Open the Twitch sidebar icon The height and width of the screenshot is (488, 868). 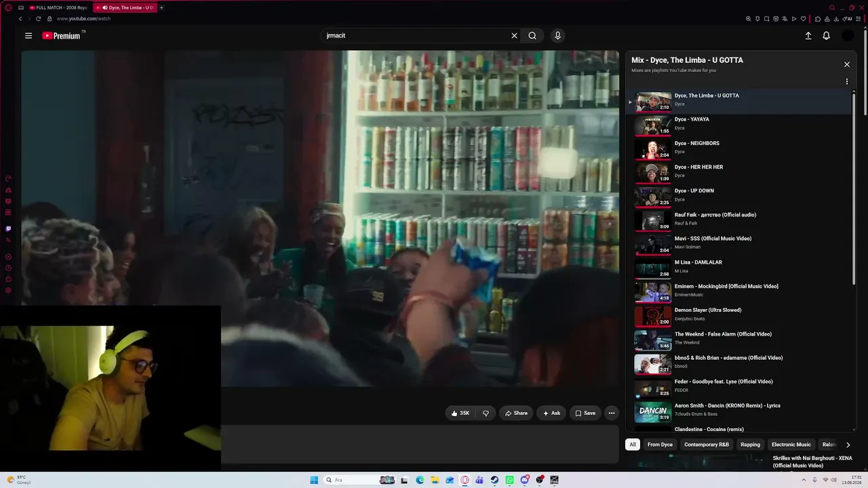coord(8,229)
